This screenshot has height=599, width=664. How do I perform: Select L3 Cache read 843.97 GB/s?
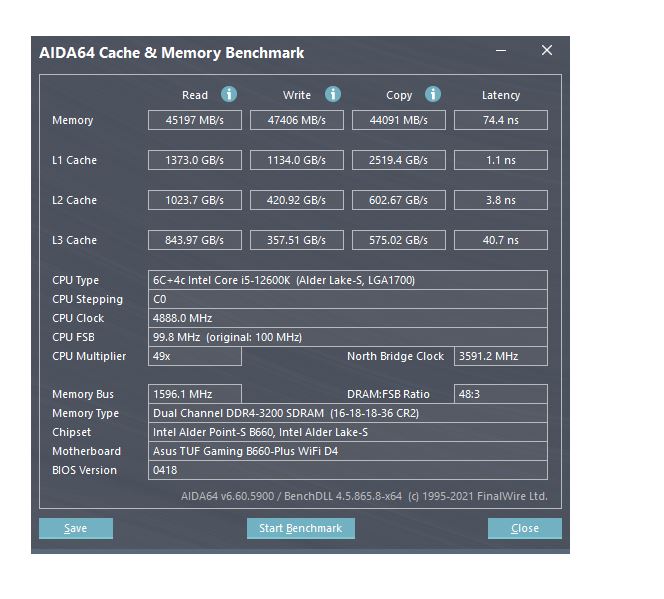[x=195, y=240]
